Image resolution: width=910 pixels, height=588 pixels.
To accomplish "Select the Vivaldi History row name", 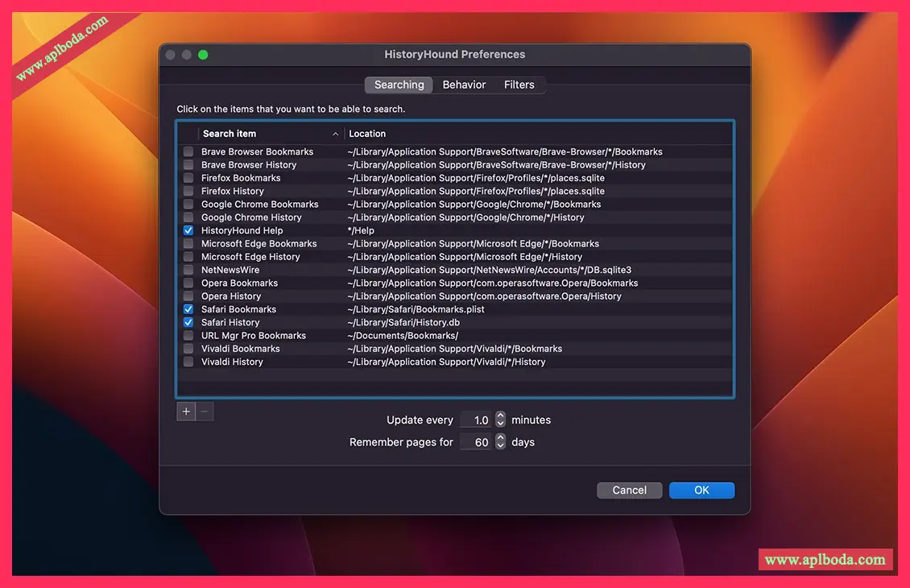I will (232, 362).
